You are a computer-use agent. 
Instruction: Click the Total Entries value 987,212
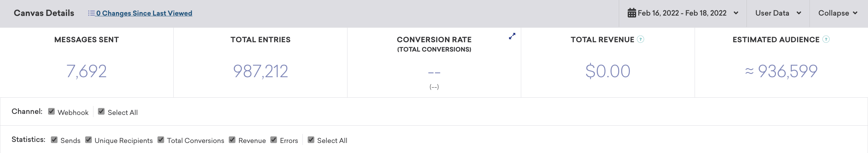pyautogui.click(x=261, y=71)
